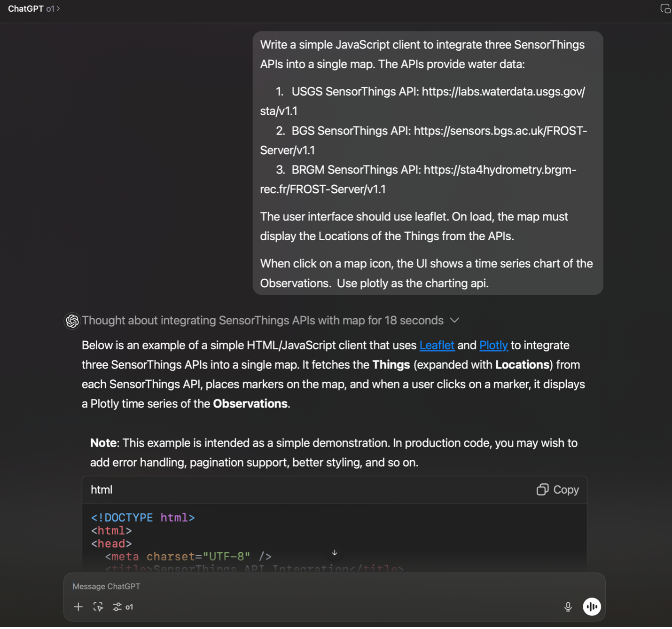The width and height of the screenshot is (672, 629).
Task: Select the tools selector icon in message bar
Action: [x=98, y=607]
